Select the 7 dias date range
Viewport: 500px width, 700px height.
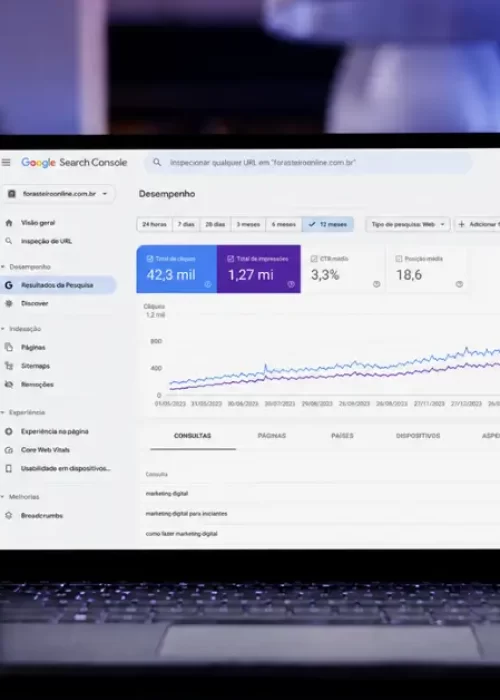click(x=186, y=224)
